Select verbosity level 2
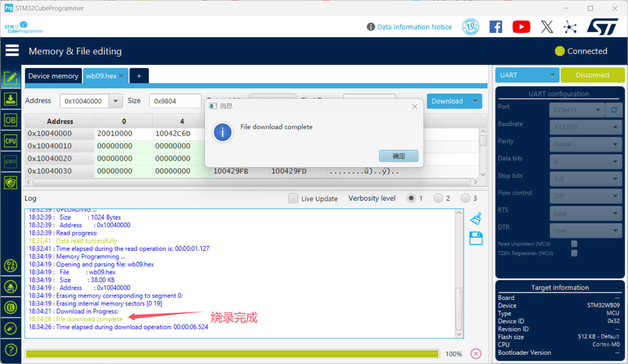The image size is (628, 364). point(438,198)
